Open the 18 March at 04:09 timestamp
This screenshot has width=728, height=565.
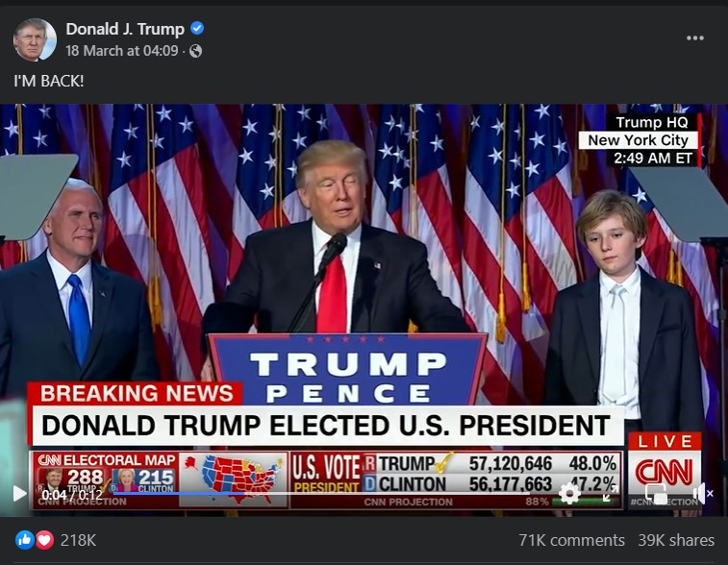click(x=122, y=51)
